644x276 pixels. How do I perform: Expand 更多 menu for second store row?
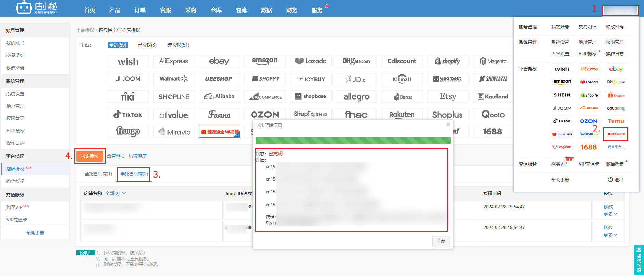[x=611, y=235]
